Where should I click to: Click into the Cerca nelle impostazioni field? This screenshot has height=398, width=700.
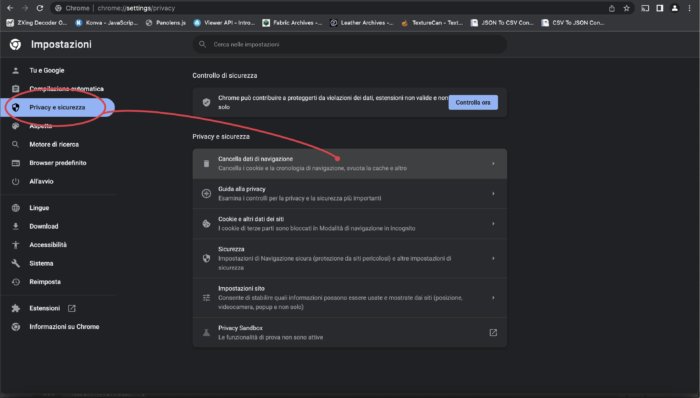(350, 44)
